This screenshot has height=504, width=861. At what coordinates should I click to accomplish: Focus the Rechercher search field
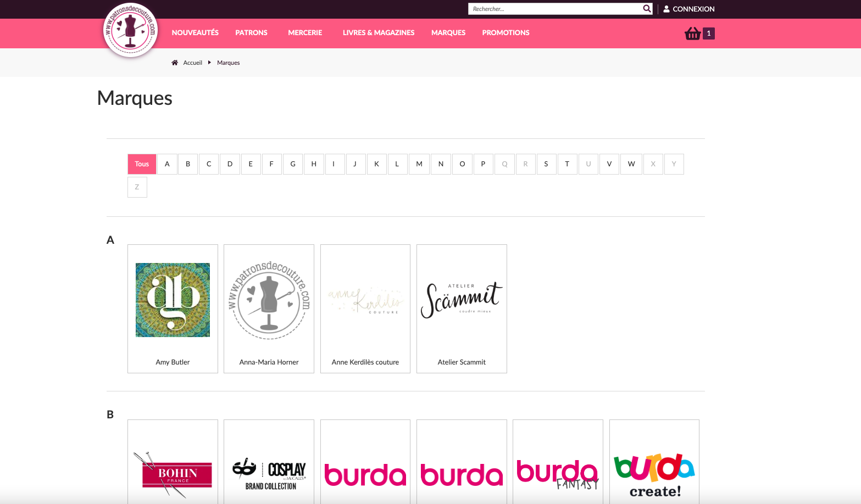(x=556, y=9)
